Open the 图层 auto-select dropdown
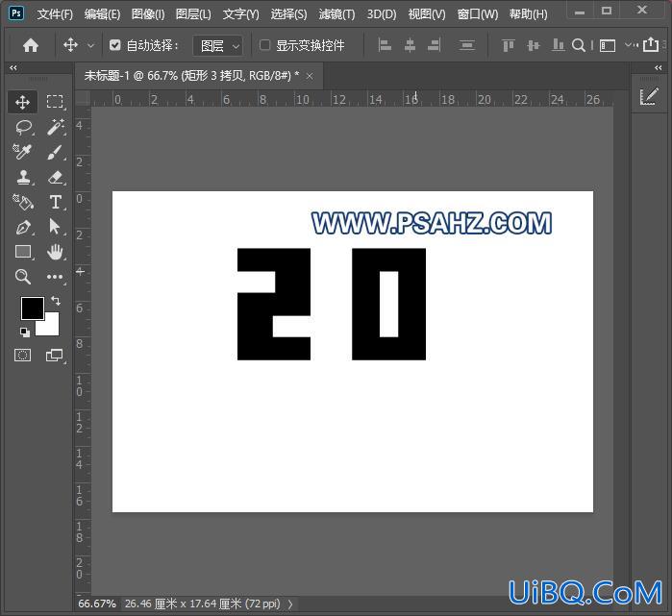The image size is (672, 616). click(218, 45)
